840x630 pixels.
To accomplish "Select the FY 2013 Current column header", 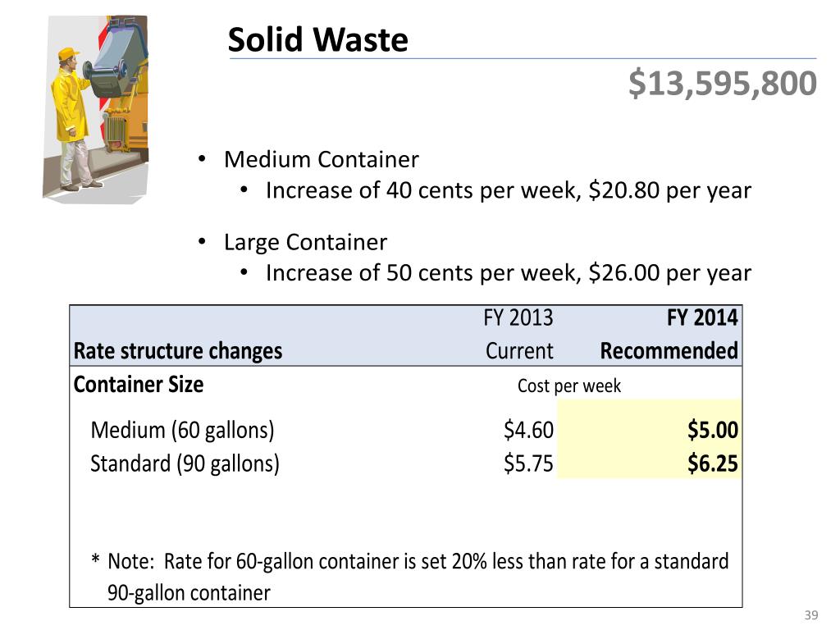I will pos(518,335).
